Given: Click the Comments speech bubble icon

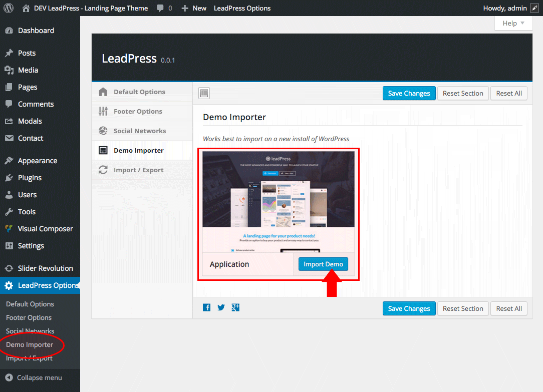Looking at the screenshot, I should (x=9, y=104).
